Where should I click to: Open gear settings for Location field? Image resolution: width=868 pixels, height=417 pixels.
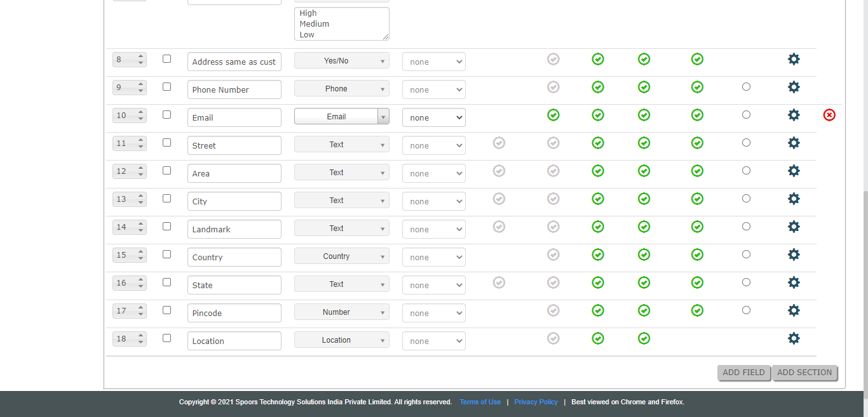point(794,338)
